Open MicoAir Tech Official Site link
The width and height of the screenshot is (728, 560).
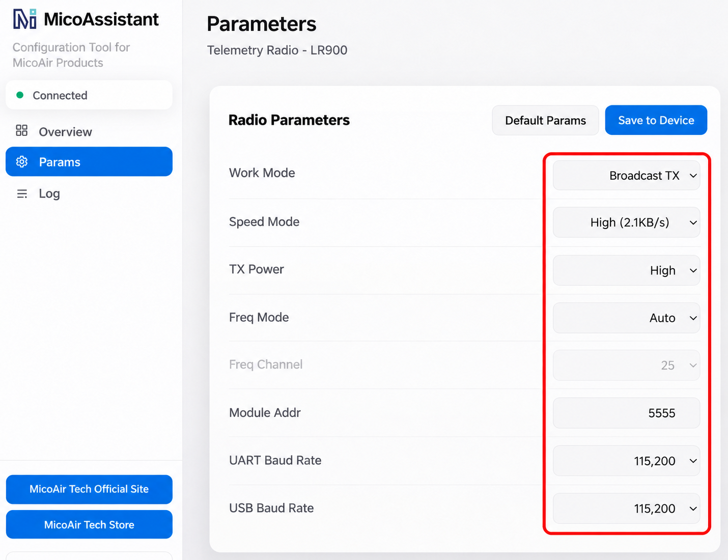click(89, 489)
